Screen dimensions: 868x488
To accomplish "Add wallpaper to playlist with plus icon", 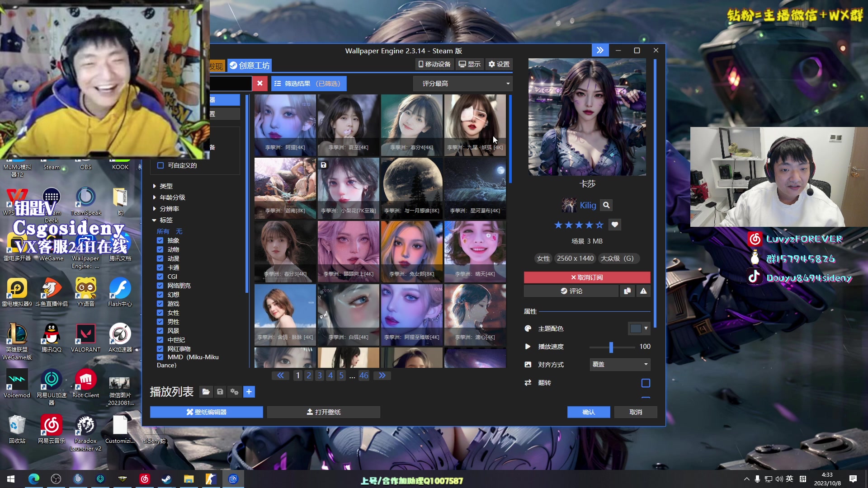I will pos(249,392).
